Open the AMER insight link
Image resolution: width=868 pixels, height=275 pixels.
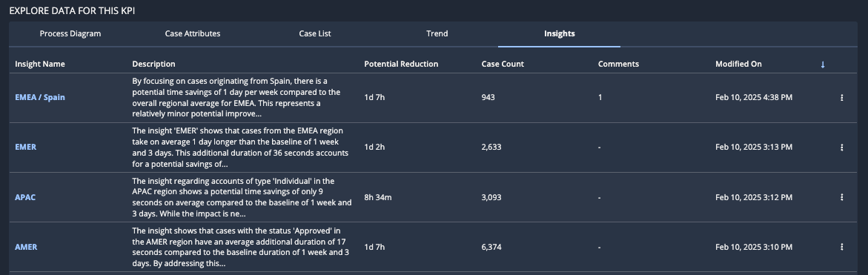click(26, 247)
